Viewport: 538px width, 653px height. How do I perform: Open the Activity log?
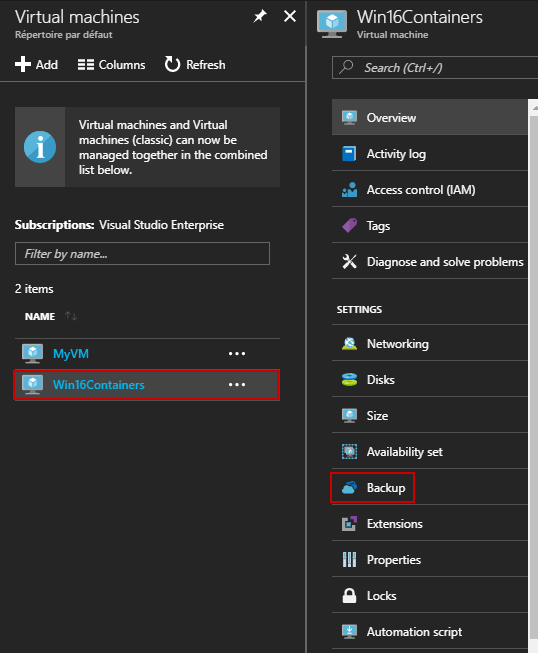pos(430,154)
